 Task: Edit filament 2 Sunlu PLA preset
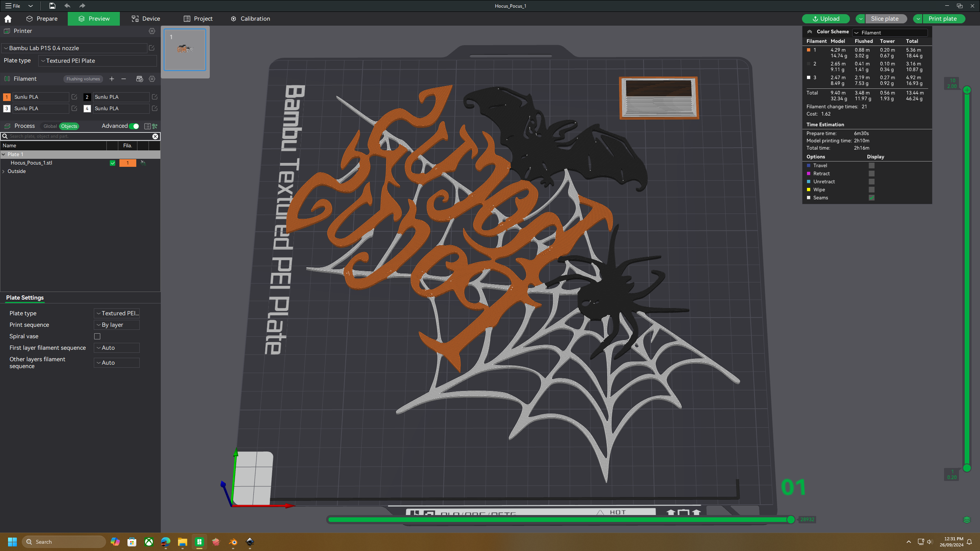tap(155, 97)
